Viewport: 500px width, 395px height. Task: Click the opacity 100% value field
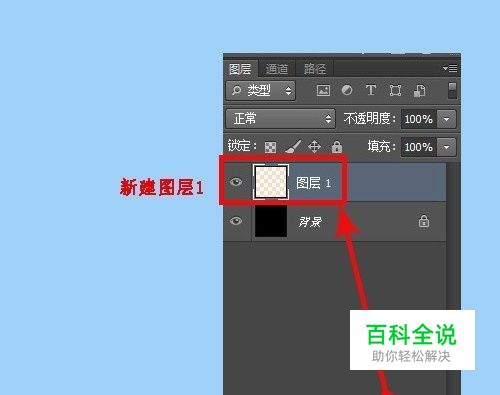[419, 119]
